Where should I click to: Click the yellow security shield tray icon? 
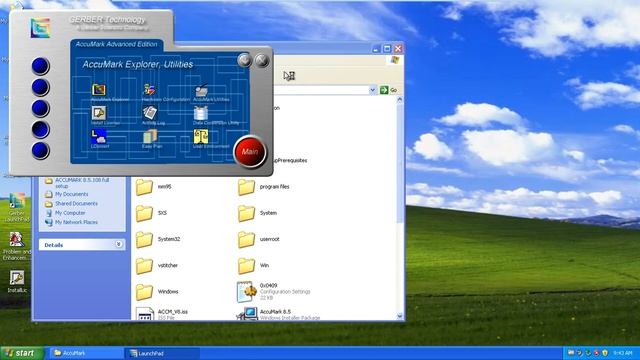click(x=605, y=353)
